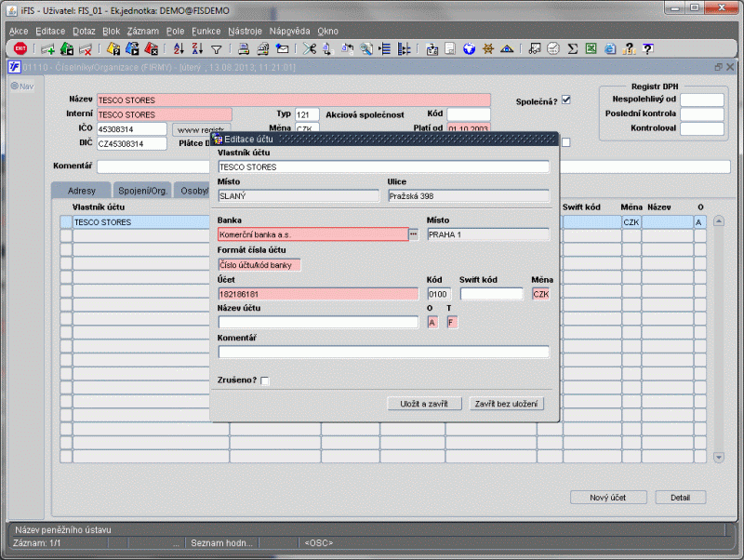The image size is (744, 560).
Task: Sort ascending with the A-Z icon
Action: point(179,48)
